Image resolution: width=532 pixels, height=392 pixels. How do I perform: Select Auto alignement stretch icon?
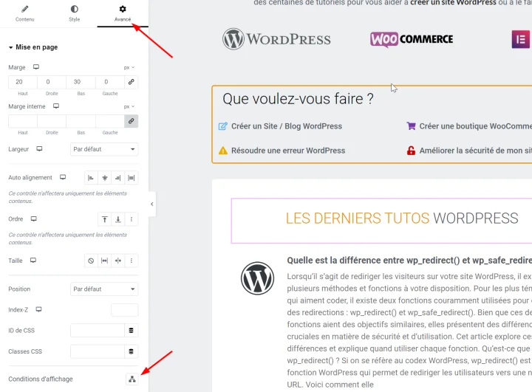[132, 178]
